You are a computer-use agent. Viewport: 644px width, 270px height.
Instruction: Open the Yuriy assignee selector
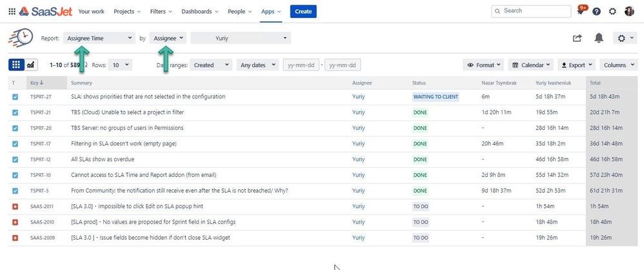point(241,38)
